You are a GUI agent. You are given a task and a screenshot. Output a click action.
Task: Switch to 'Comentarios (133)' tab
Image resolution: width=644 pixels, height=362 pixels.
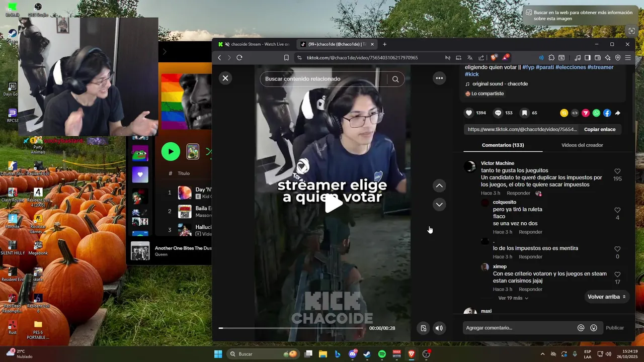pyautogui.click(x=503, y=145)
